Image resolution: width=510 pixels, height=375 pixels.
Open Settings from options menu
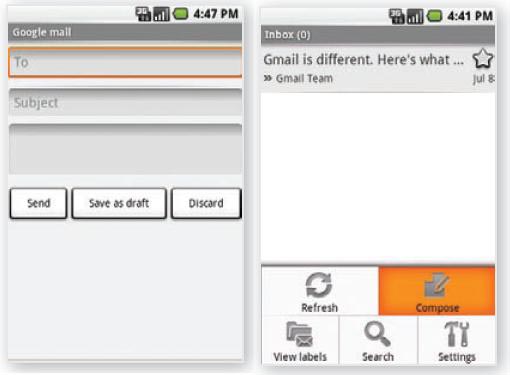pos(456,340)
